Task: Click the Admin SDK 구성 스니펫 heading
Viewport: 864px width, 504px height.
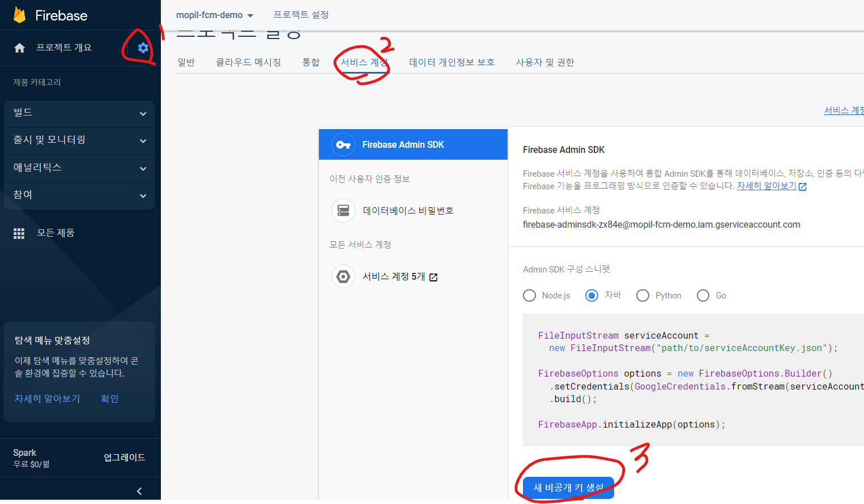Action: tap(567, 270)
